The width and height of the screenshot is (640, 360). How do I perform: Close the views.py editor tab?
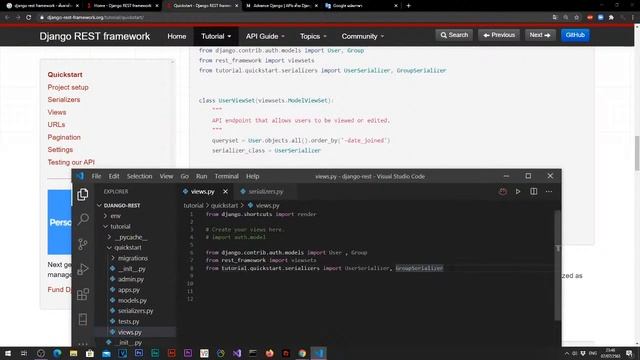225,191
